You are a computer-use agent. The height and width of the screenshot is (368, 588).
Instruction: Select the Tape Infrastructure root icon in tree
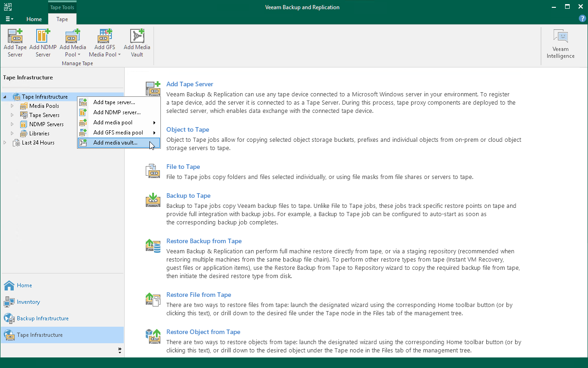pyautogui.click(x=16, y=97)
